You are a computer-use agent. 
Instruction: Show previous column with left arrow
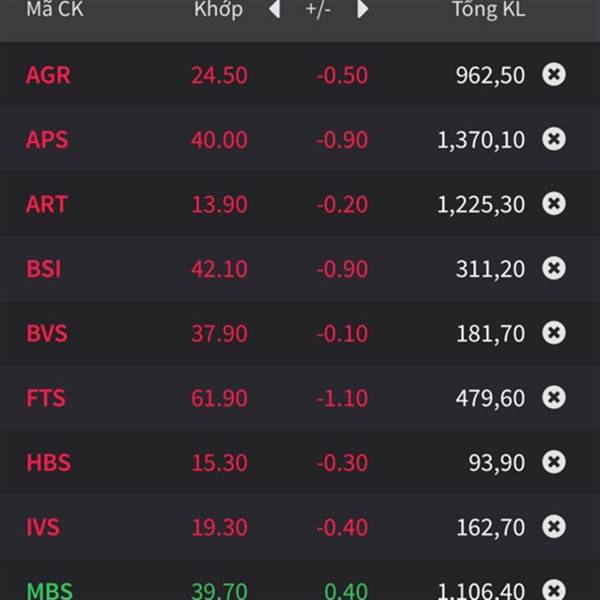pos(274,9)
